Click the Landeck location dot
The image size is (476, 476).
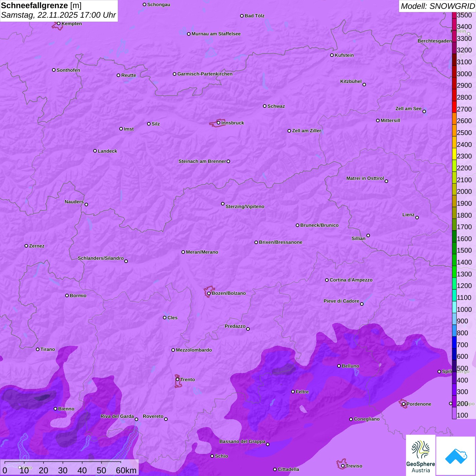click(x=95, y=151)
